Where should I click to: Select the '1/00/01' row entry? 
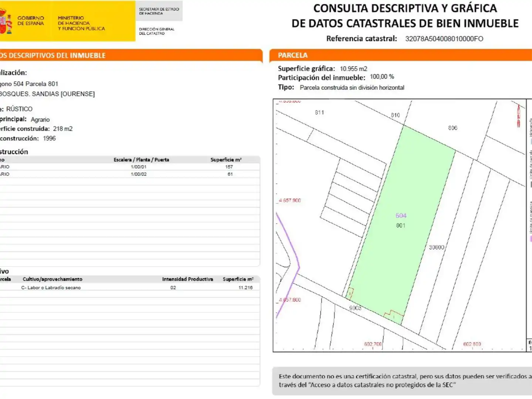point(139,167)
